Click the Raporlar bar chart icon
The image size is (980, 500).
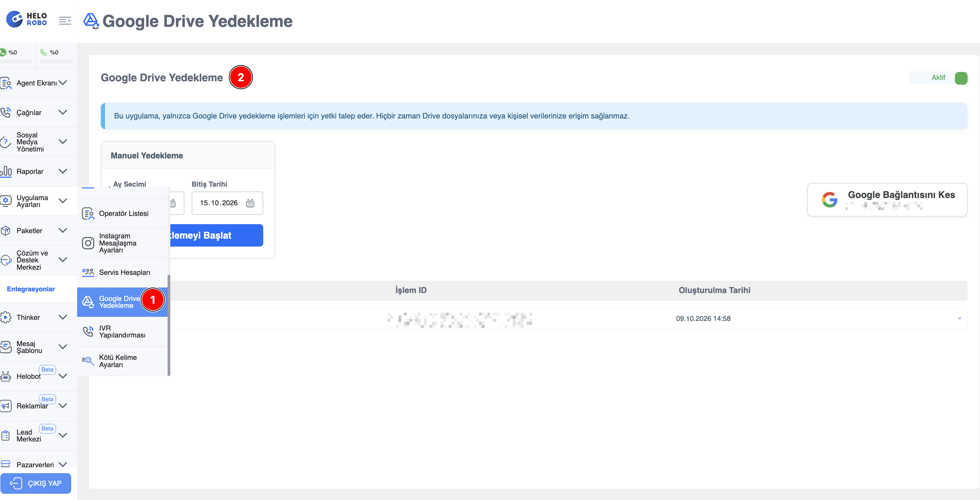coord(6,171)
